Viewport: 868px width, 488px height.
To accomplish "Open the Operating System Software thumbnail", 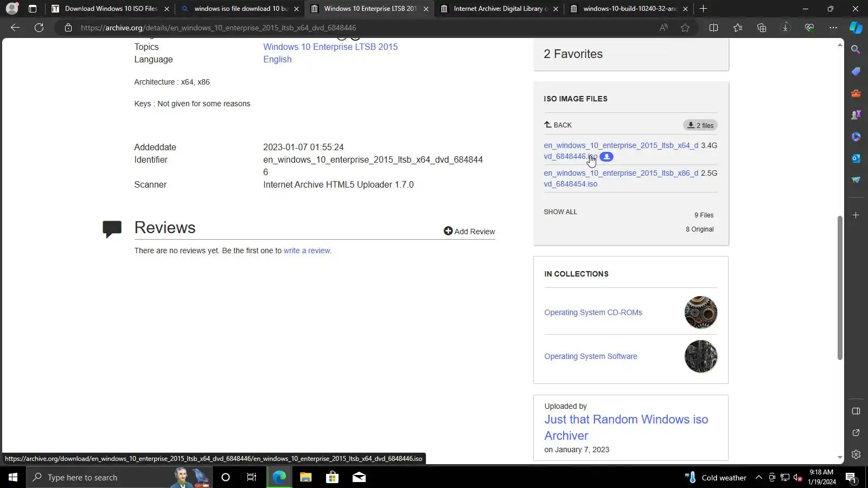I will (701, 356).
